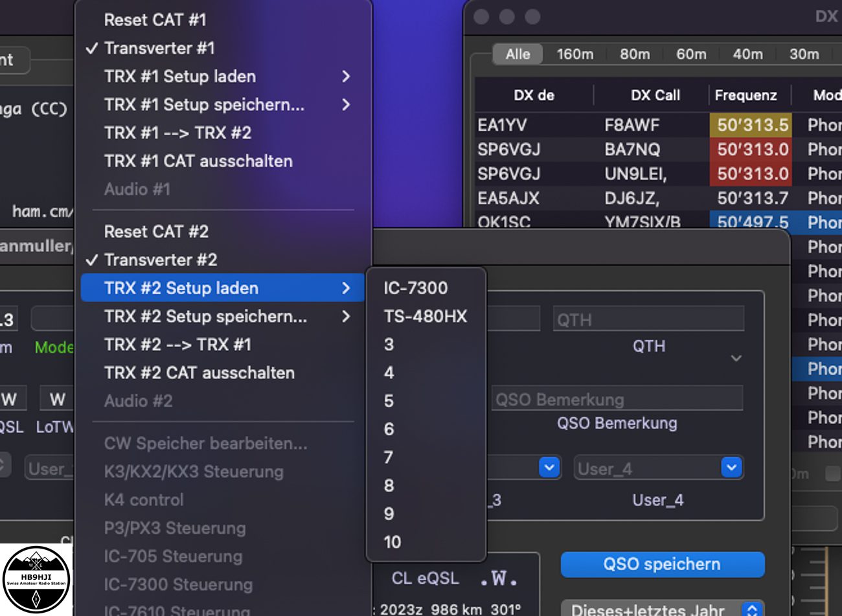The height and width of the screenshot is (616, 842).
Task: Open the User_4 dropdown arrow
Action: click(731, 468)
